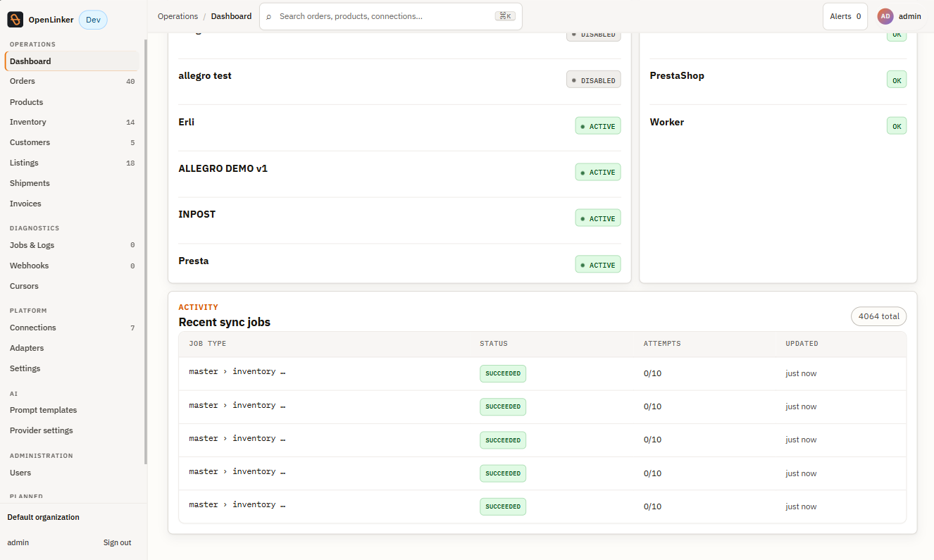Image resolution: width=934 pixels, height=560 pixels.
Task: Click the OpenLinker logo icon
Action: coord(15,20)
